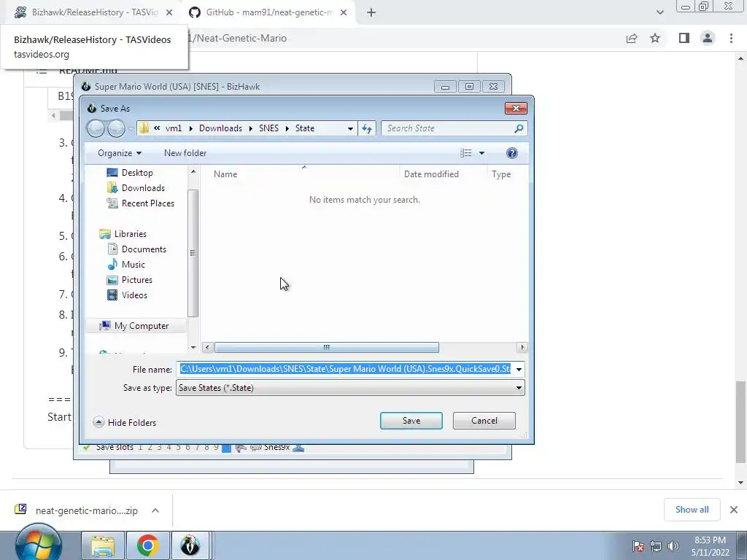Screen dimensions: 747x560
Task: Switch to the GitHub neat-genetic-mario tab
Action: tap(268, 12)
